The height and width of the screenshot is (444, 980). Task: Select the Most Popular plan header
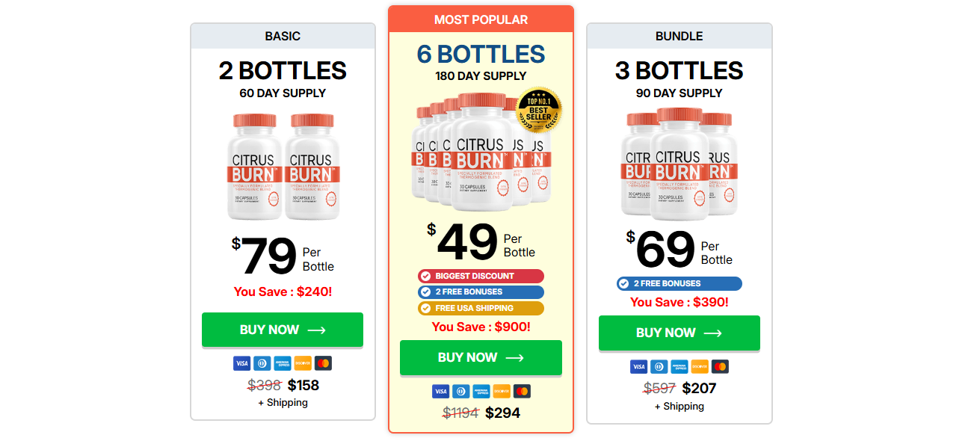[x=481, y=20]
